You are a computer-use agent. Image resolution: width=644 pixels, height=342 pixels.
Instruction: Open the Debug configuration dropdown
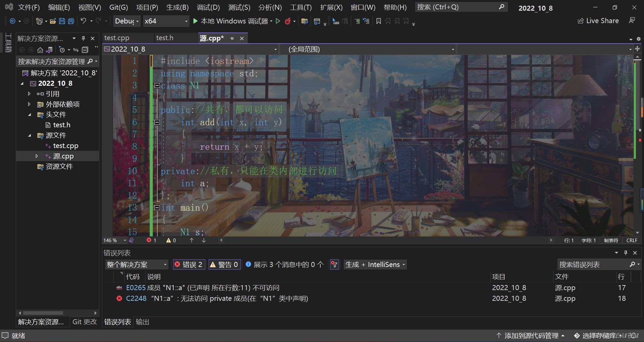[127, 21]
